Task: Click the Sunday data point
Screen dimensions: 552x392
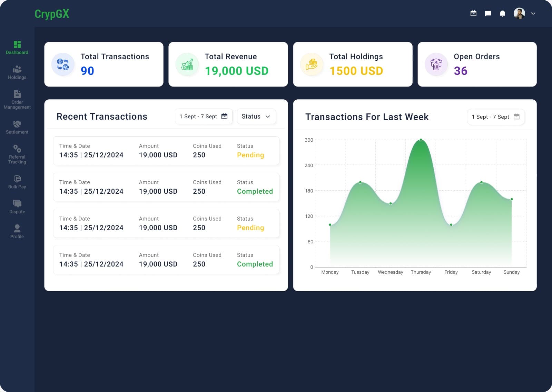Action: [x=512, y=199]
